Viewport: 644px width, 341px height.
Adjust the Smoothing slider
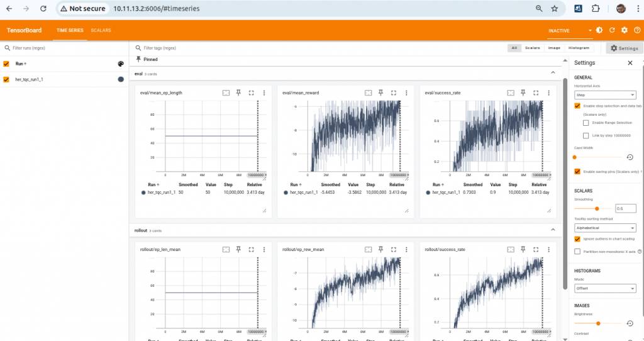tap(594, 209)
